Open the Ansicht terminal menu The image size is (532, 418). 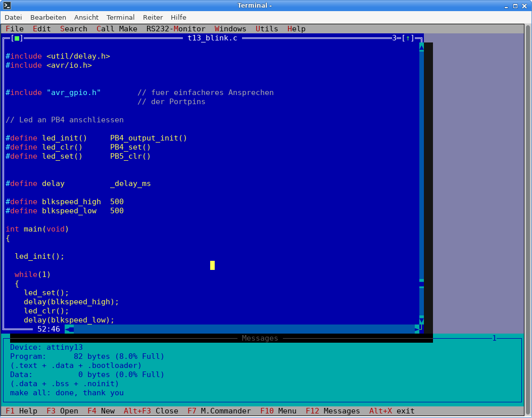(86, 17)
